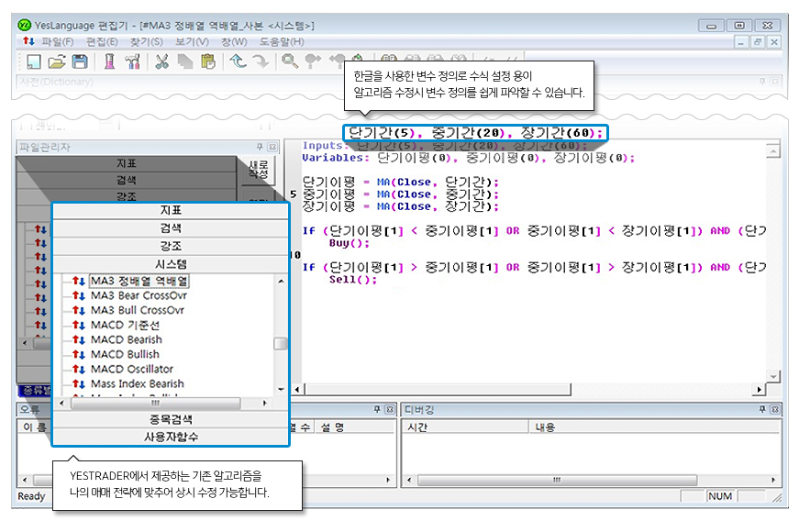799x532 pixels.
Task: Click system list horizontal scroll thumb
Action: coord(155,403)
